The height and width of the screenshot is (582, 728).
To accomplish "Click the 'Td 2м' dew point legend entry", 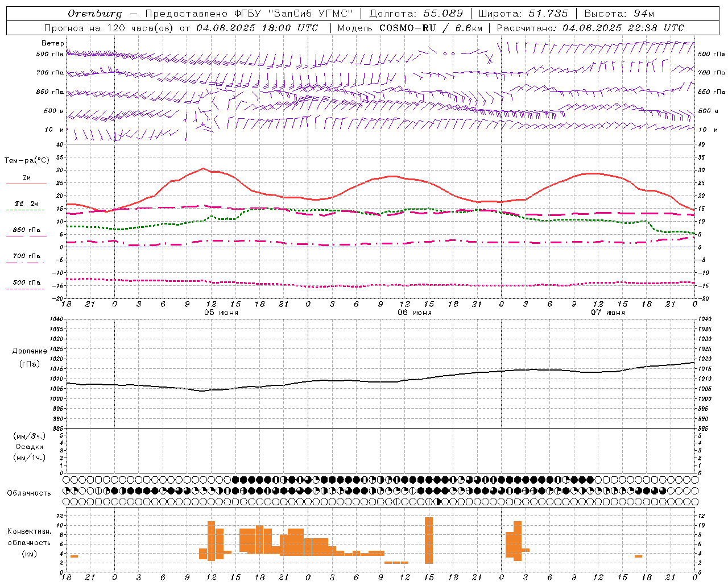I will 27,203.
